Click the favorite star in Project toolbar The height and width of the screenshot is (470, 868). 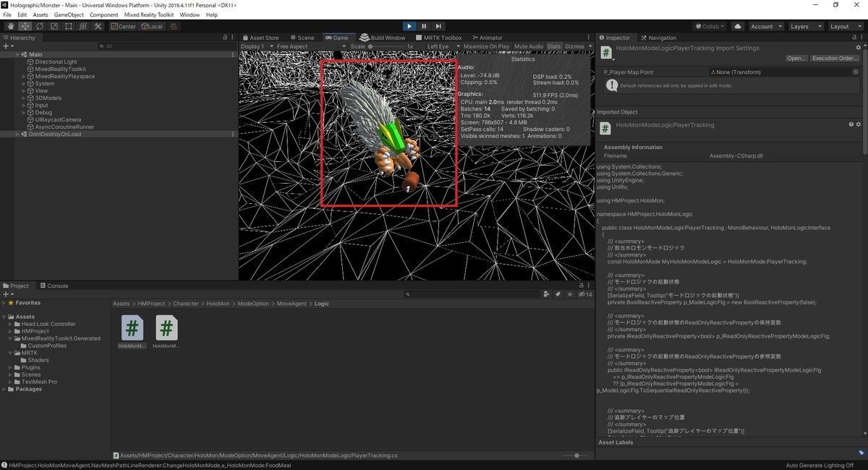[x=569, y=294]
